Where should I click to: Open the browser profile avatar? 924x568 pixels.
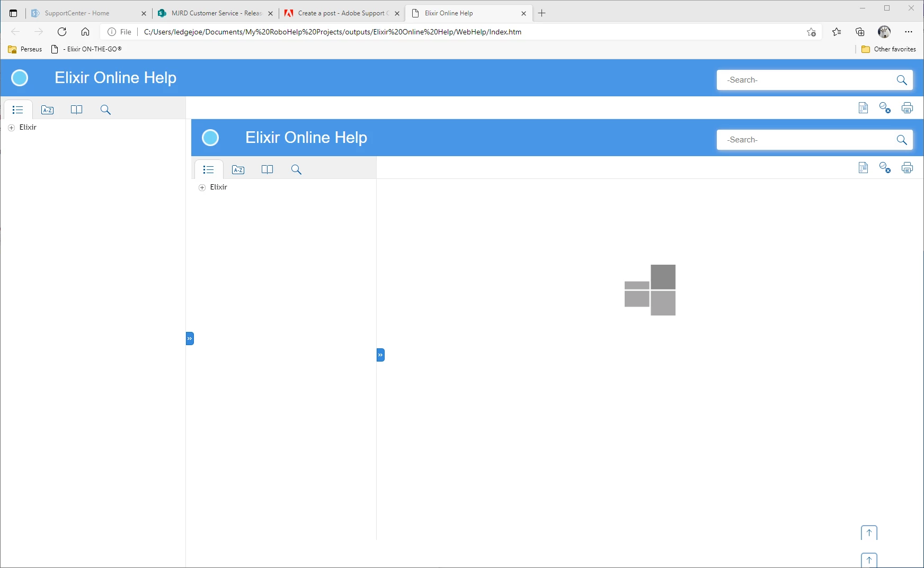[x=884, y=32]
